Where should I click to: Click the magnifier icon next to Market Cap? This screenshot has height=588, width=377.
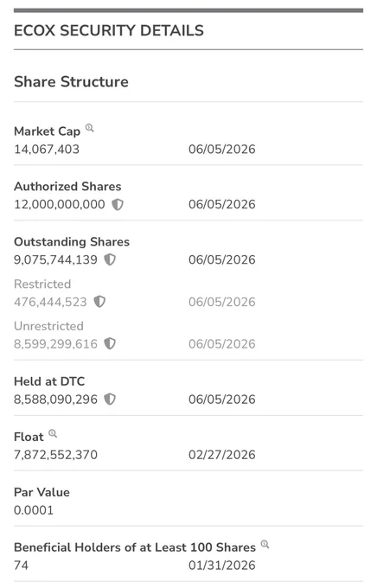(x=89, y=128)
